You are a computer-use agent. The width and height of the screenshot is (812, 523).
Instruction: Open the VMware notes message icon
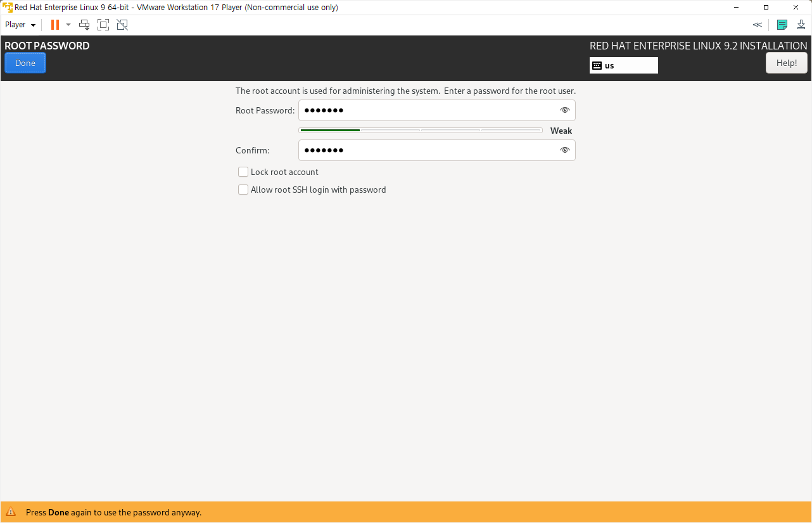(x=782, y=25)
